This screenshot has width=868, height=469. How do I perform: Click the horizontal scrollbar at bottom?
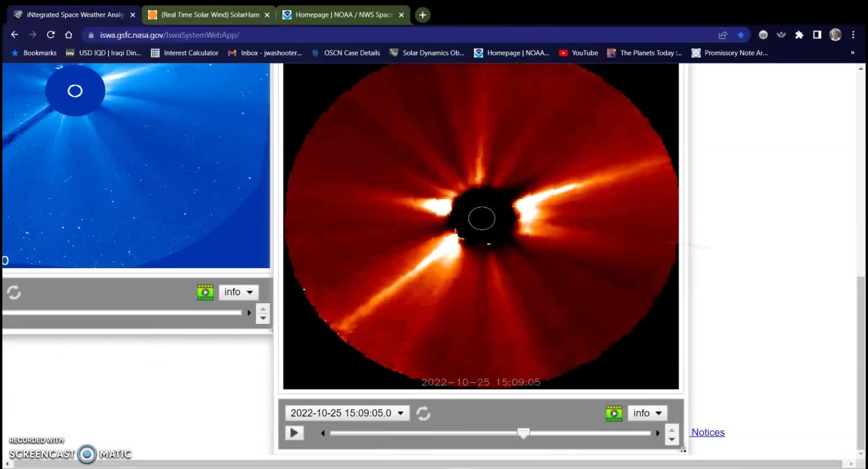click(x=430, y=464)
